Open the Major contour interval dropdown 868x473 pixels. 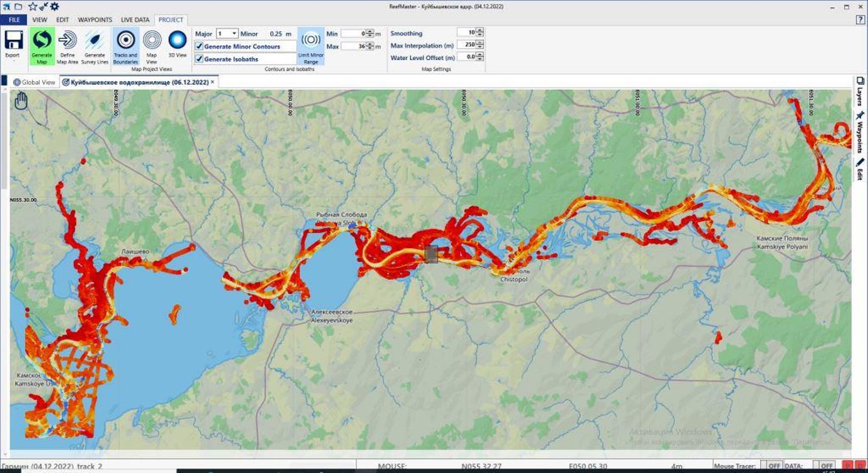pos(233,34)
